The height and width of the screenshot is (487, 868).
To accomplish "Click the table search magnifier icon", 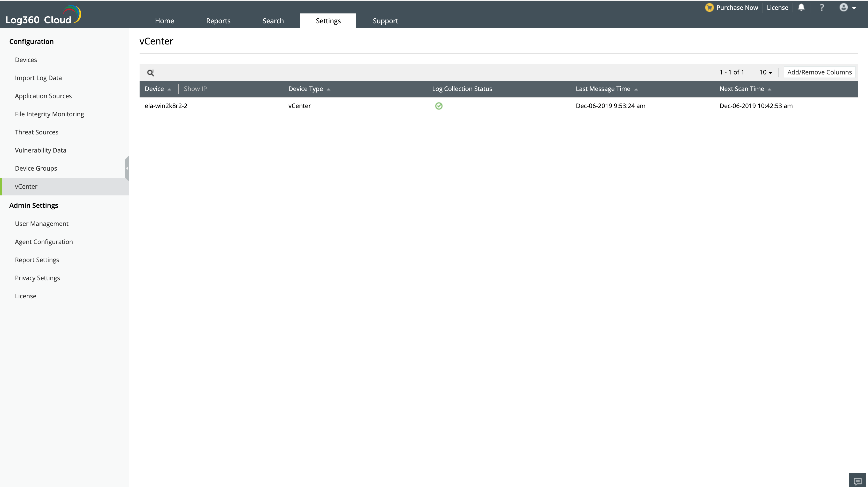I will (151, 72).
